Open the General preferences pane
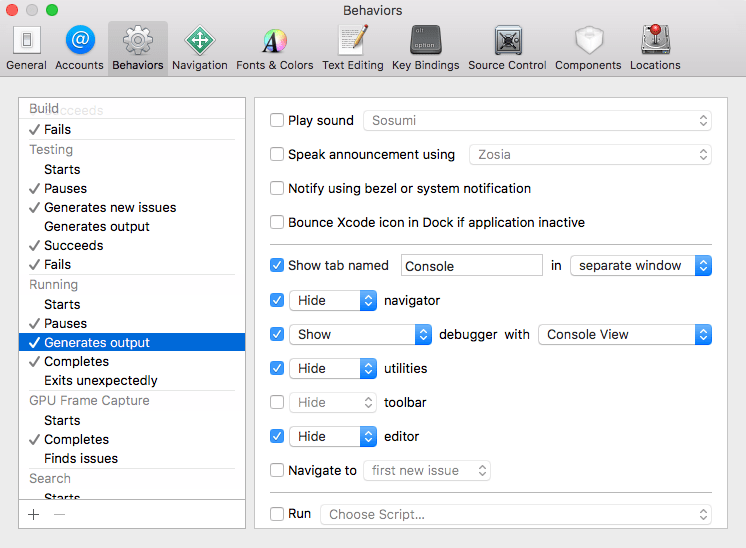Image resolution: width=746 pixels, height=548 pixels. [x=26, y=48]
